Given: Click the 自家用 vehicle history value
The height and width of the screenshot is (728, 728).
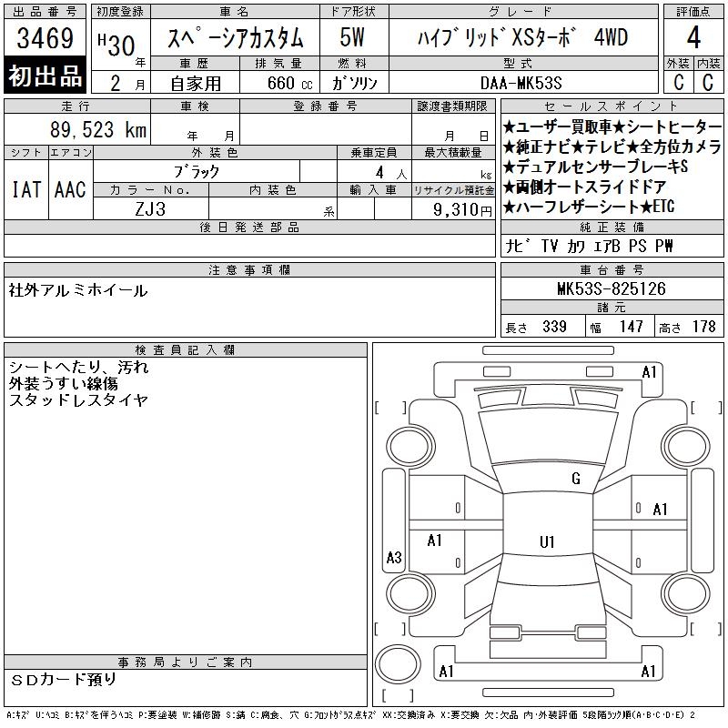Looking at the screenshot, I should [196, 84].
